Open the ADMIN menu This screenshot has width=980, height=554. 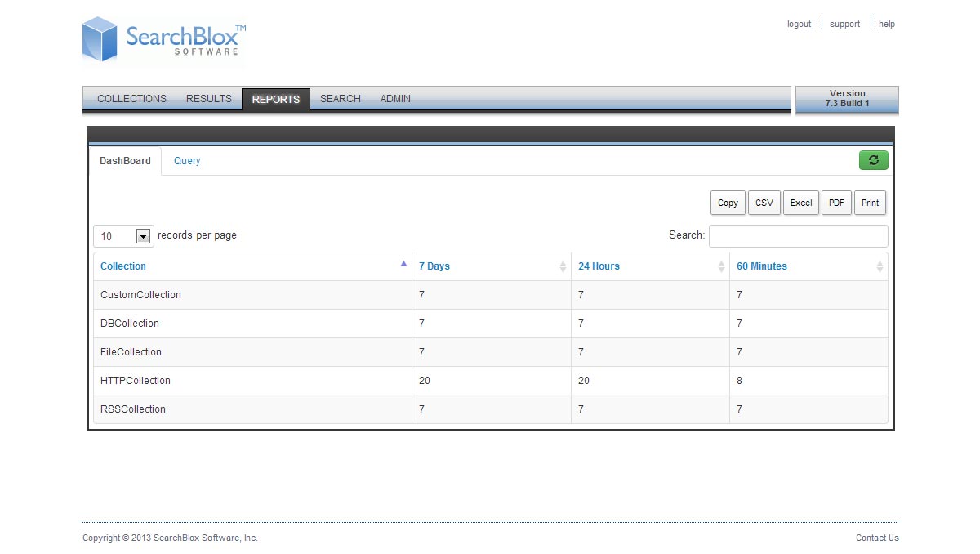coord(395,99)
